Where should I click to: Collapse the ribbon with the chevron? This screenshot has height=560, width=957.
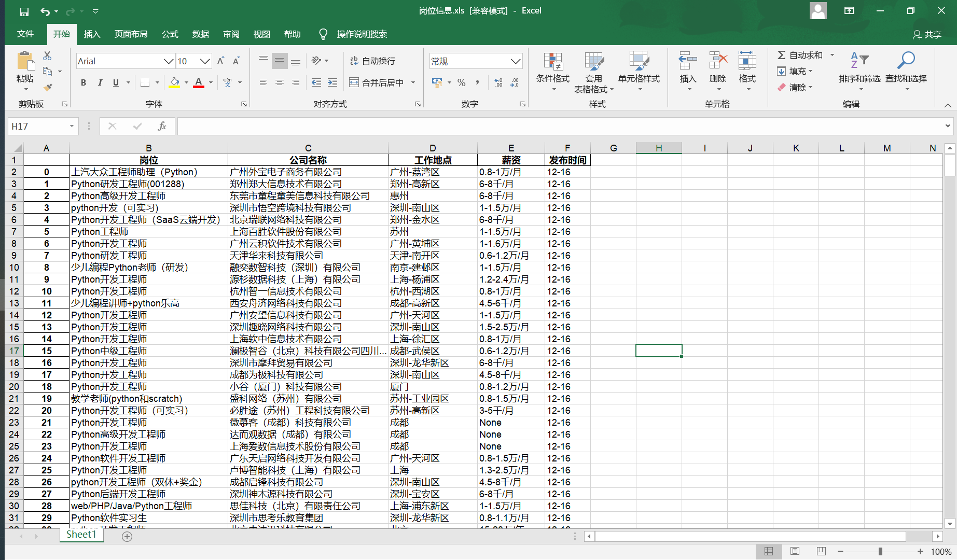click(948, 105)
